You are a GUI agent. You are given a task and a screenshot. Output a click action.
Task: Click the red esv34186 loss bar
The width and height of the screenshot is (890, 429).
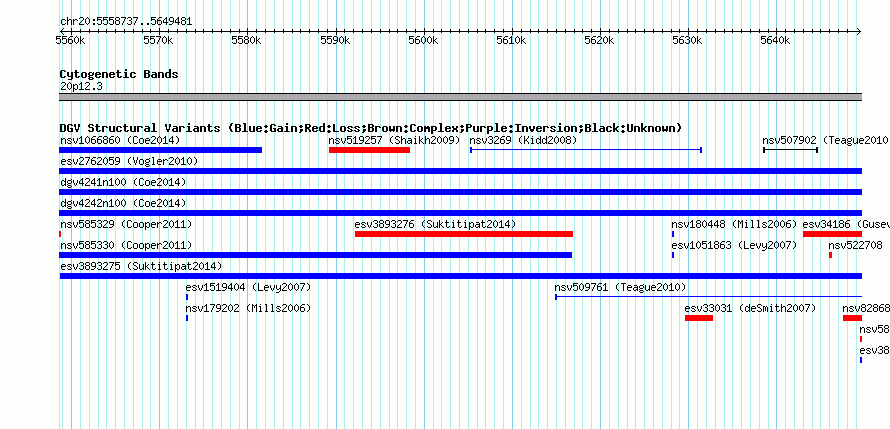click(x=832, y=234)
